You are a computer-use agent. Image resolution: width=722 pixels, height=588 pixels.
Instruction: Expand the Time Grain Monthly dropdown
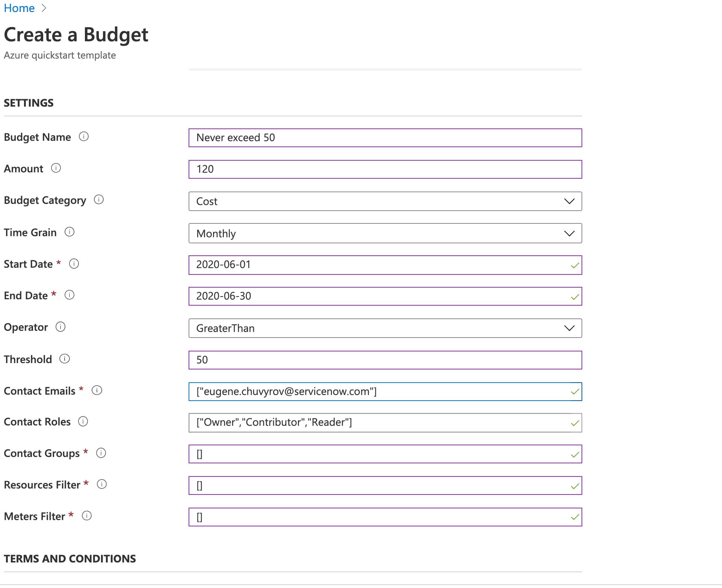pyautogui.click(x=385, y=234)
